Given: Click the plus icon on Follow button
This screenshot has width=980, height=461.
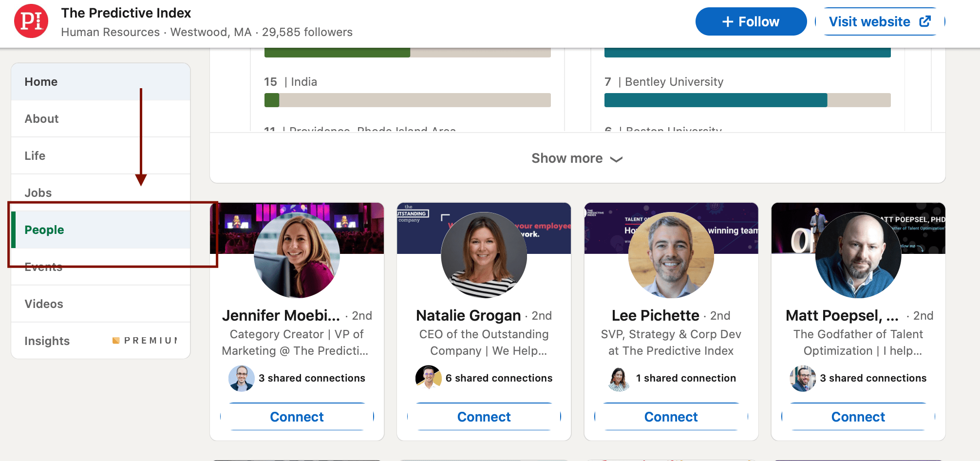Looking at the screenshot, I should click(x=728, y=22).
